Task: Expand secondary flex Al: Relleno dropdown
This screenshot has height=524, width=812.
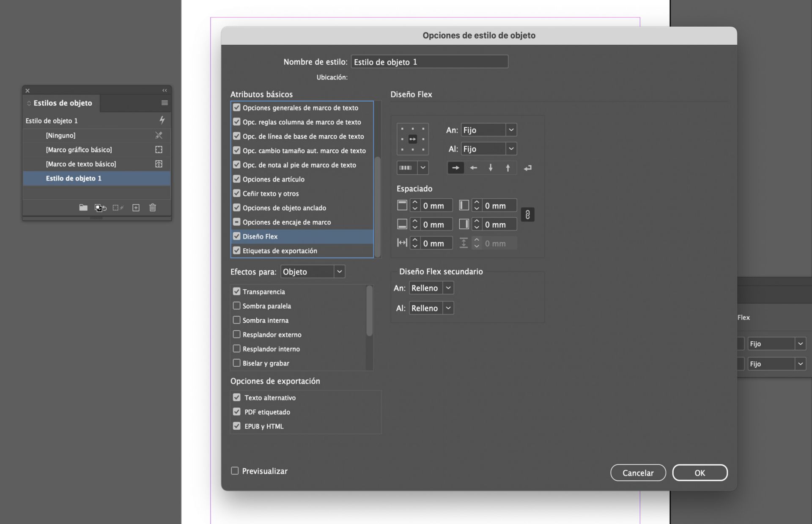Action: 431,308
